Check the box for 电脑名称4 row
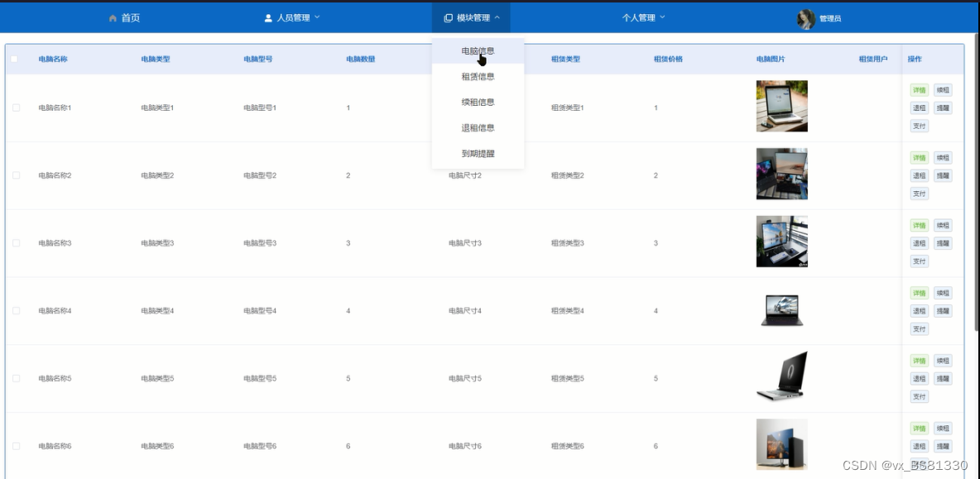Screen dimensions: 980x479 coord(17,310)
